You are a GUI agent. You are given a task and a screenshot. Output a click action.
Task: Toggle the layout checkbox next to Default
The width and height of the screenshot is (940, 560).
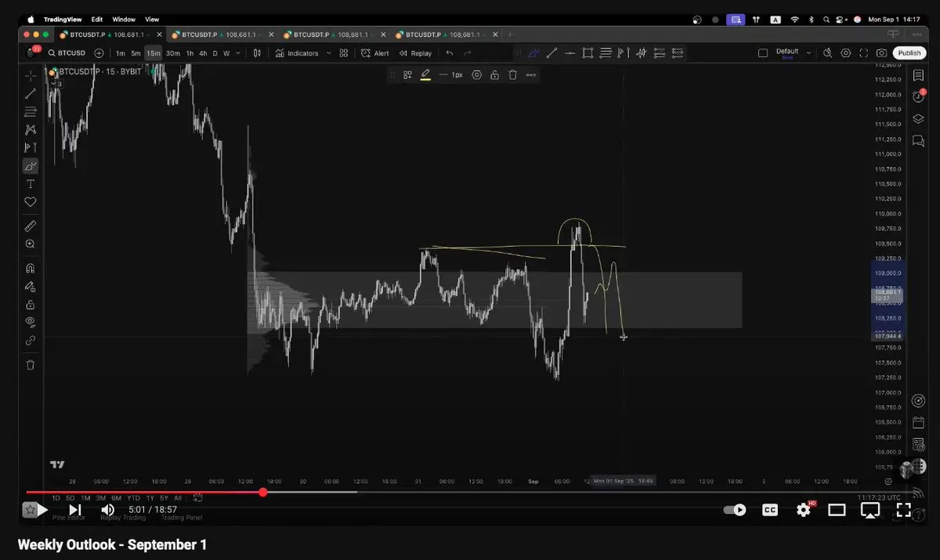[763, 53]
